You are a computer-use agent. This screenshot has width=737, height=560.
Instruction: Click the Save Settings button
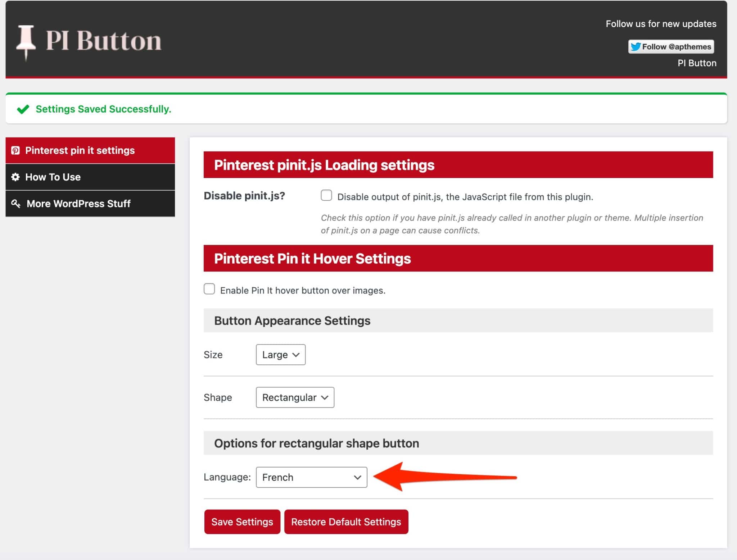pos(242,522)
